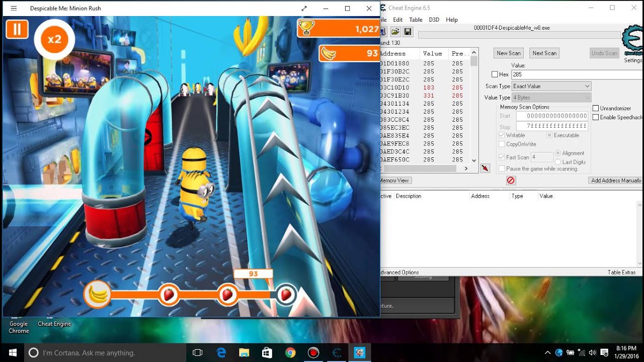Pause the Minion Rush game

(x=17, y=29)
